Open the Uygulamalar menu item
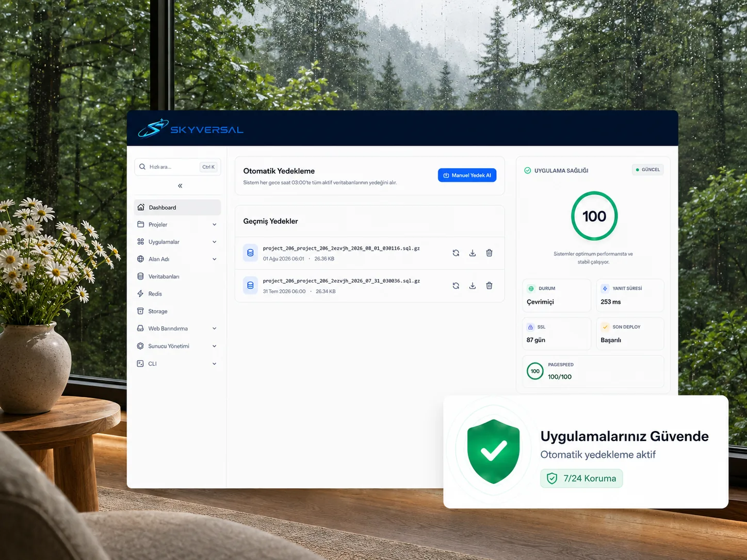 (177, 242)
